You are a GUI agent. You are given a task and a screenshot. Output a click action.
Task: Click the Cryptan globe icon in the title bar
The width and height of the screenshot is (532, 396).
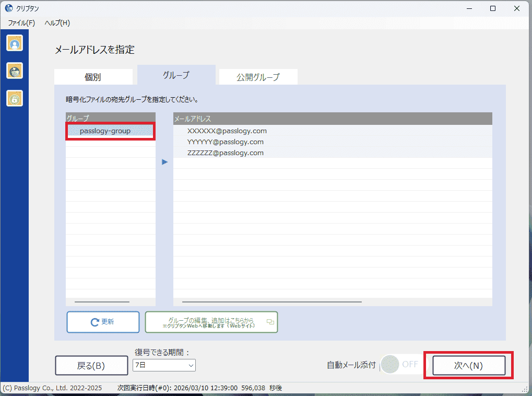click(8, 8)
